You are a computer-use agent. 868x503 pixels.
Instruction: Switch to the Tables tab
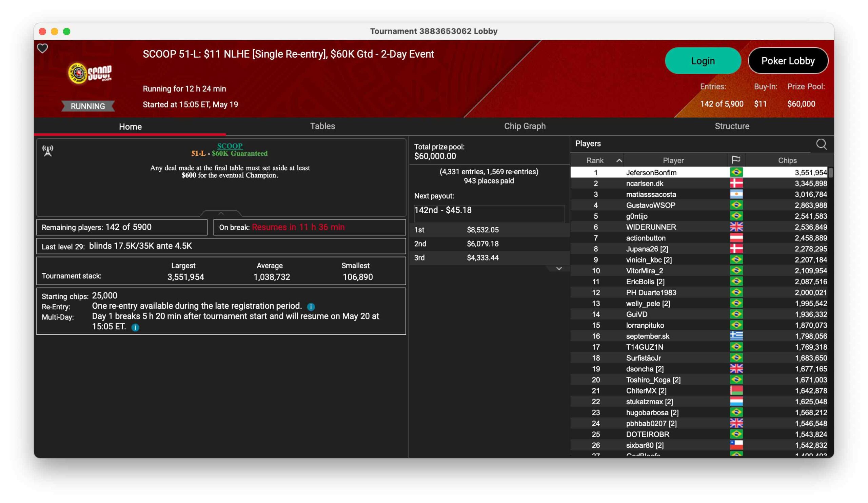coord(322,126)
